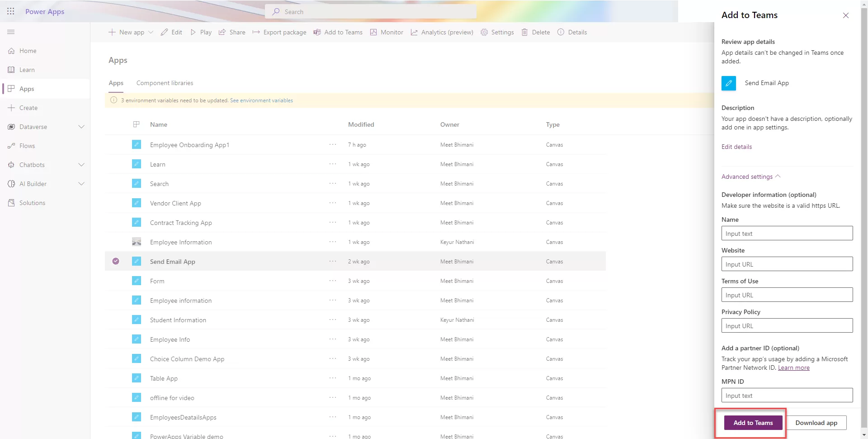Open the app launcher waffle icon

tap(11, 11)
